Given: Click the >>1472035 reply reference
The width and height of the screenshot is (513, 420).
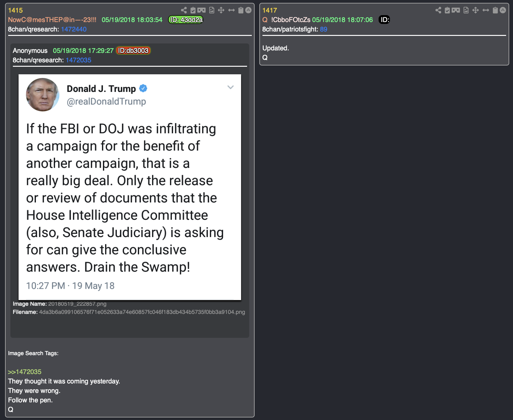Looking at the screenshot, I should click(x=25, y=372).
